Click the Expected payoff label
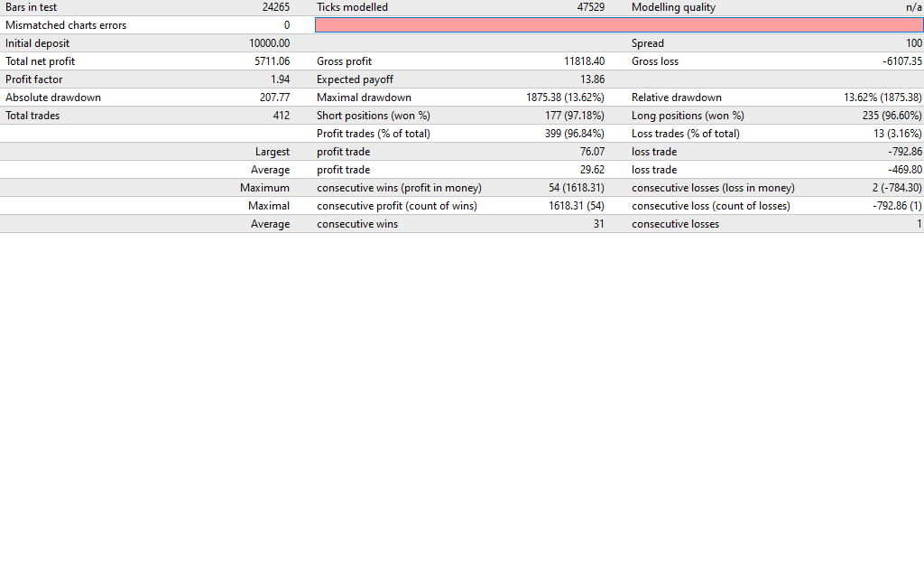 coord(355,79)
